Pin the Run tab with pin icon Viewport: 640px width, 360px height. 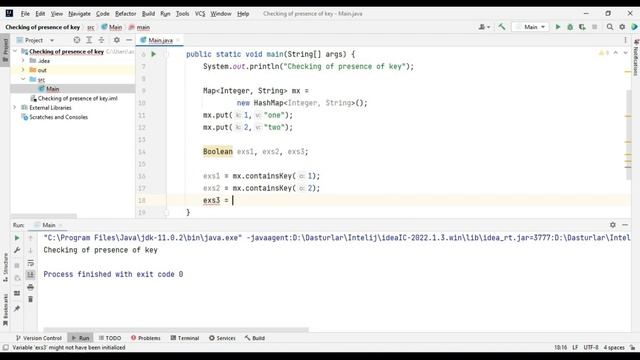[x=17, y=309]
